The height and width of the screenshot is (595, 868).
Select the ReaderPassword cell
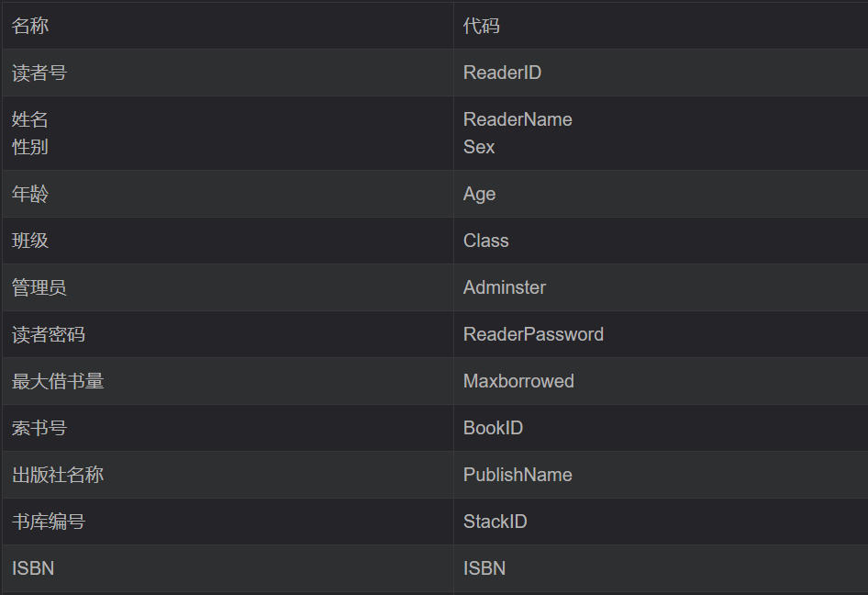533,334
